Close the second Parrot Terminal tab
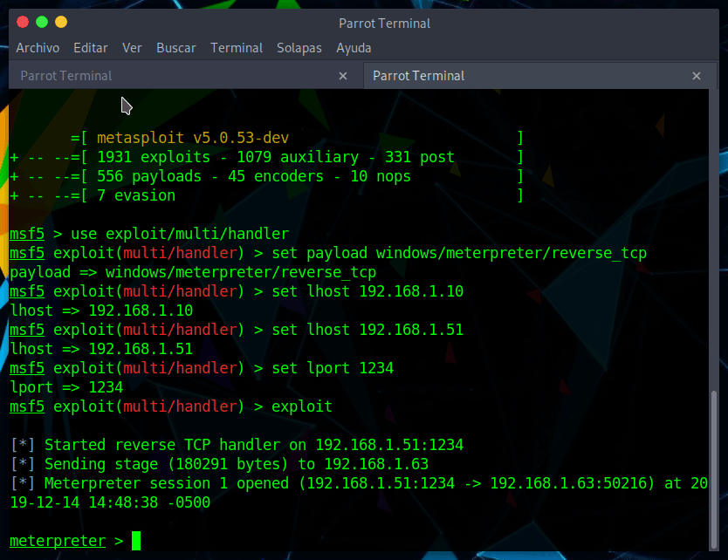728x560 pixels. pyautogui.click(x=696, y=76)
